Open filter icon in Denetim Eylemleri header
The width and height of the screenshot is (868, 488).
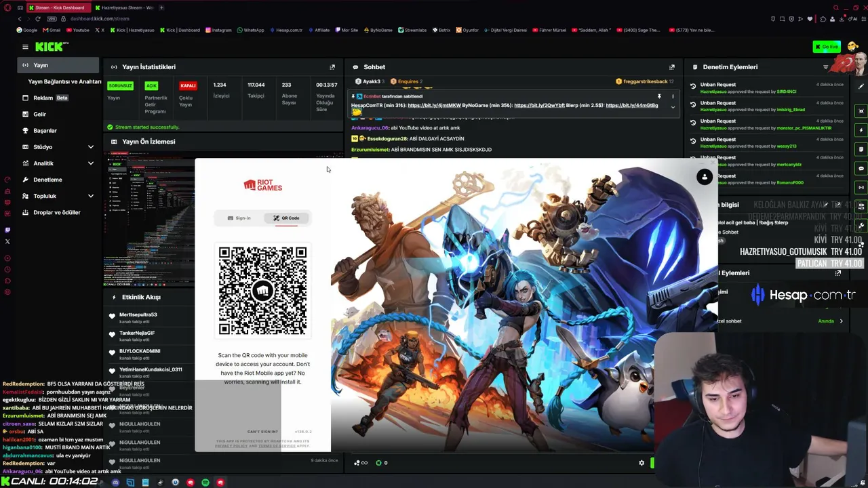point(825,67)
